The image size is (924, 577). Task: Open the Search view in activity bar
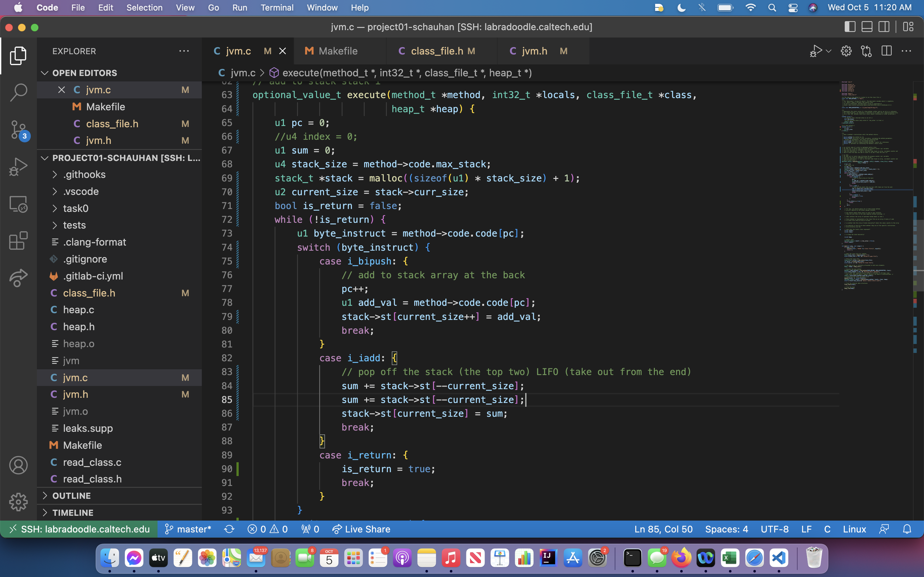click(18, 92)
